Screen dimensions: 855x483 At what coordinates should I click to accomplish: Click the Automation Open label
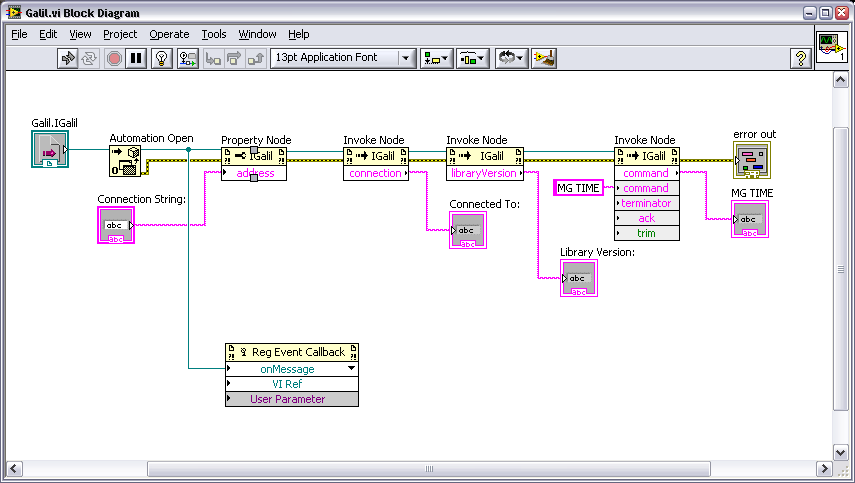151,138
